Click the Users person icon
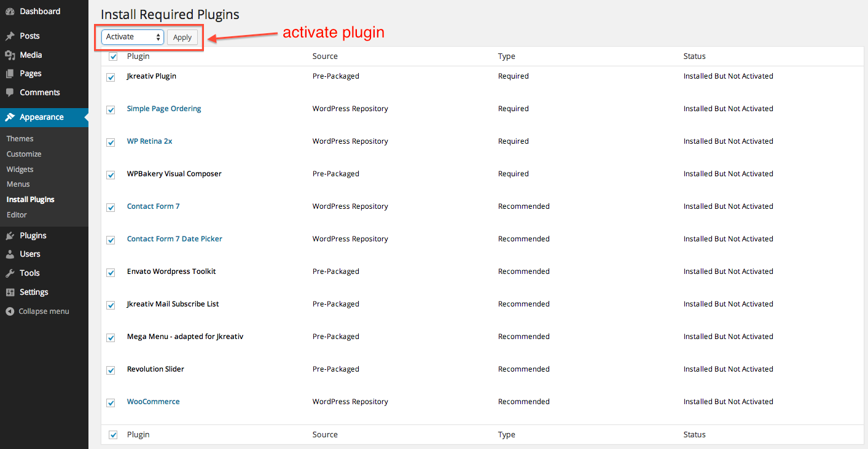Screen dimensions: 868x449 click(10, 254)
